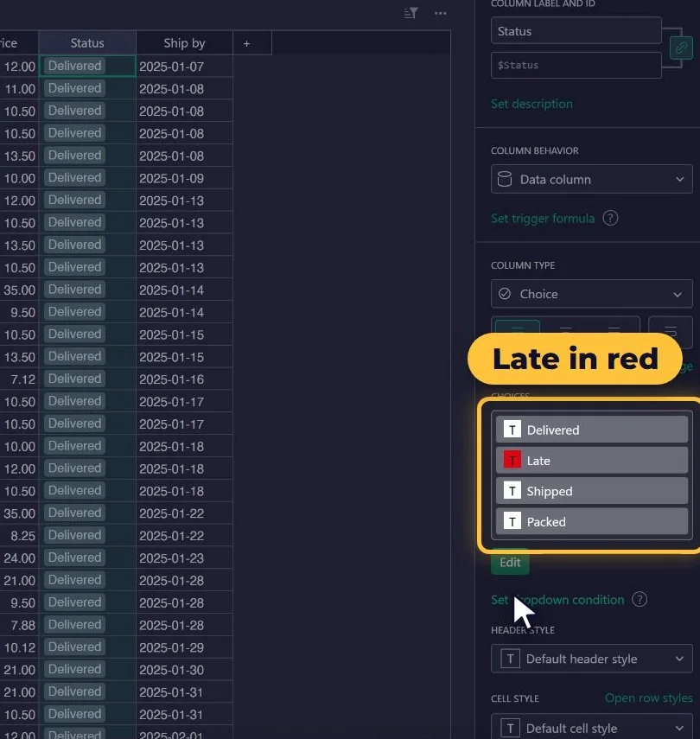
Task: Click the price cell 24.00
Action: coord(19,558)
